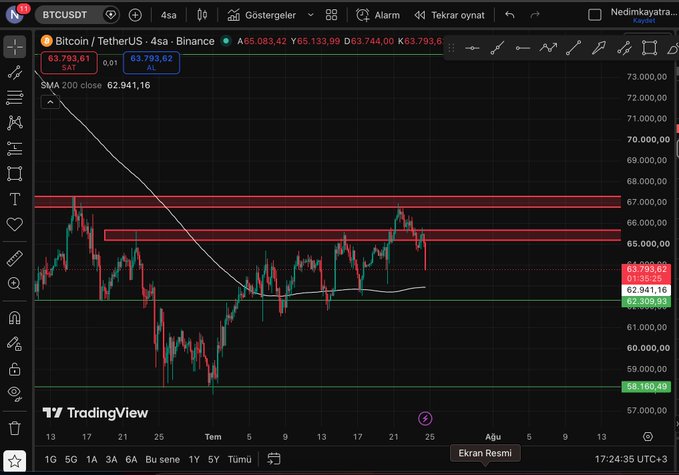Screen dimensions: 679x475
Task: Open the Fibonacci and horizontal lines tool
Action: click(x=15, y=97)
